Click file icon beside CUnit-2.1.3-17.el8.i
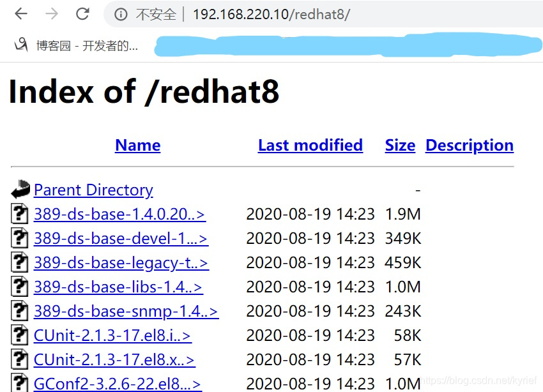The height and width of the screenshot is (392, 543). coord(19,334)
